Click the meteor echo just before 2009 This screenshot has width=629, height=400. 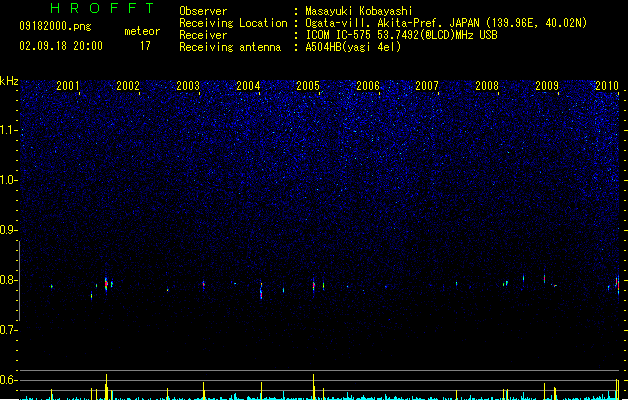point(544,278)
